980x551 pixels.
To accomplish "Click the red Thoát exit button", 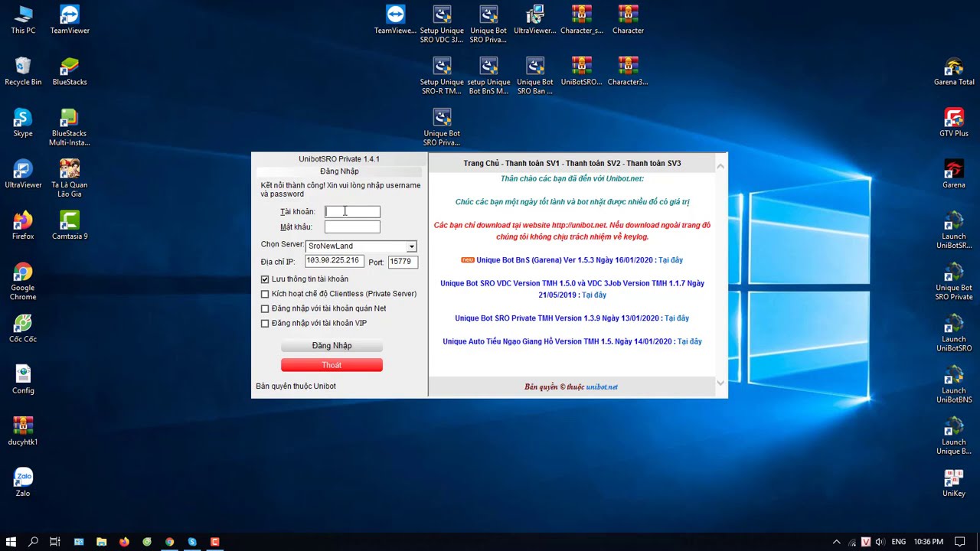I will (332, 365).
